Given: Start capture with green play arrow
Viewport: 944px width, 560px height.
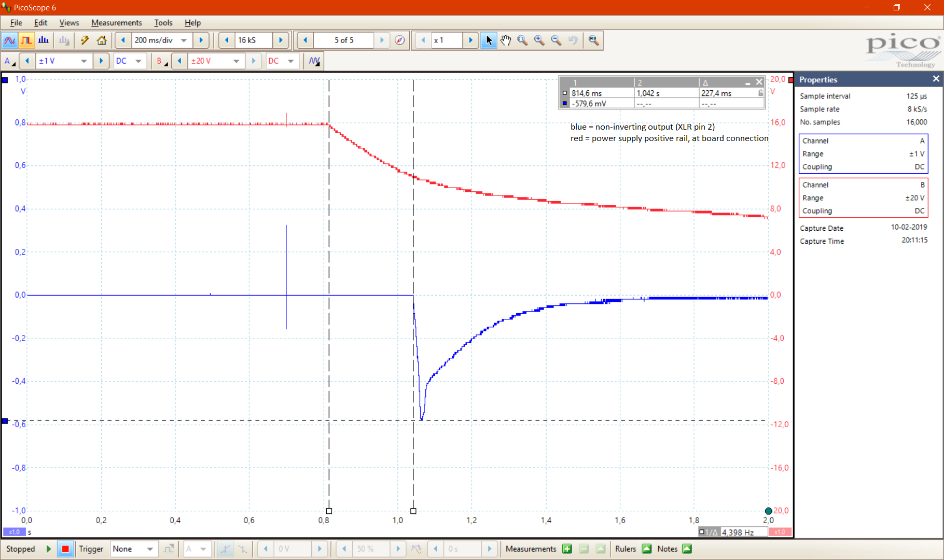Looking at the screenshot, I should pyautogui.click(x=49, y=549).
